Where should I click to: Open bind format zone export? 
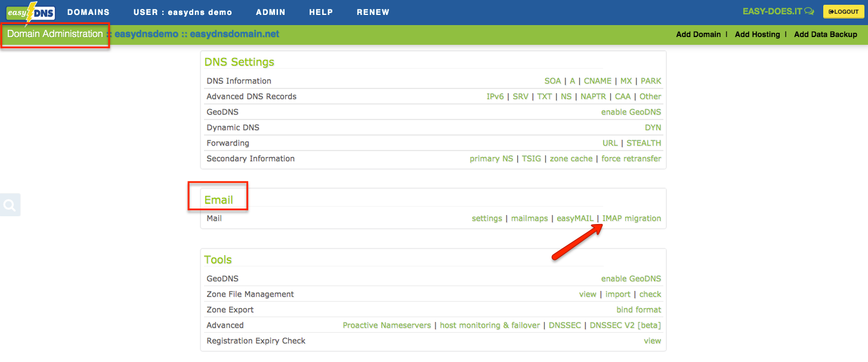[639, 310]
